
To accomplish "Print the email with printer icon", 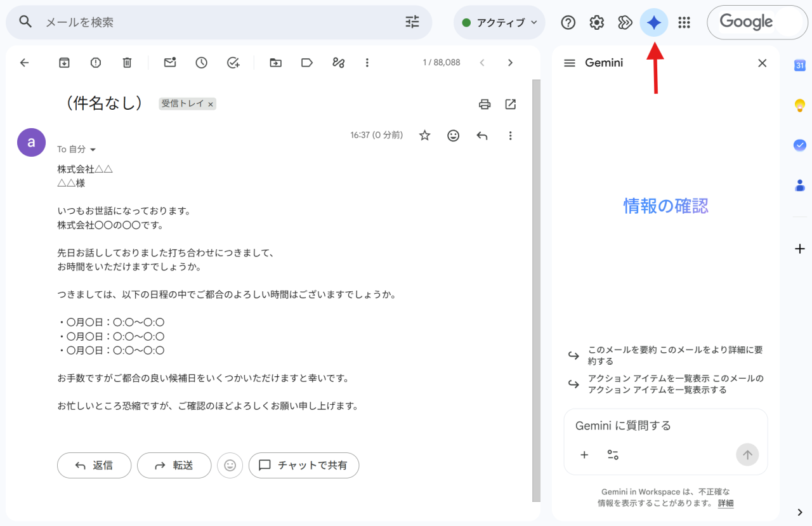I will click(x=485, y=104).
